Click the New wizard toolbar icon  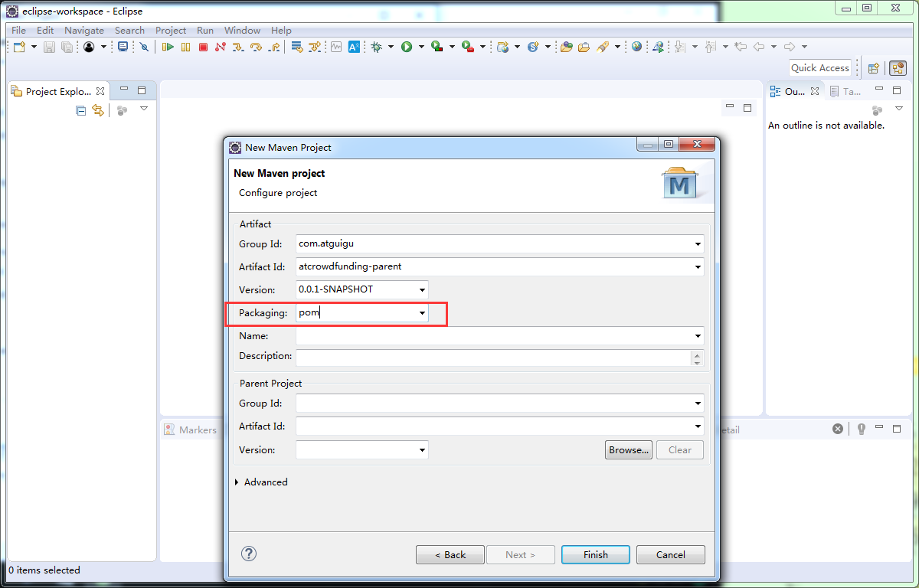(19, 47)
